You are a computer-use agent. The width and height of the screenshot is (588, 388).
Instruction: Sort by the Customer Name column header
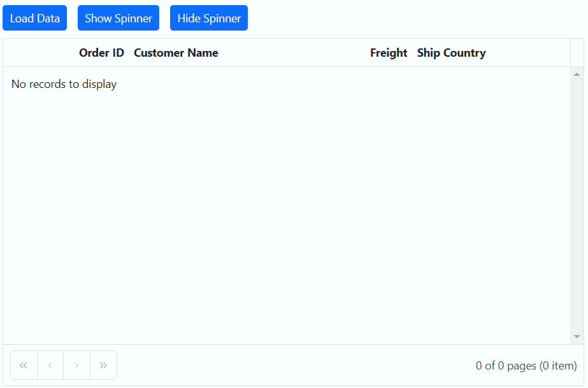176,53
